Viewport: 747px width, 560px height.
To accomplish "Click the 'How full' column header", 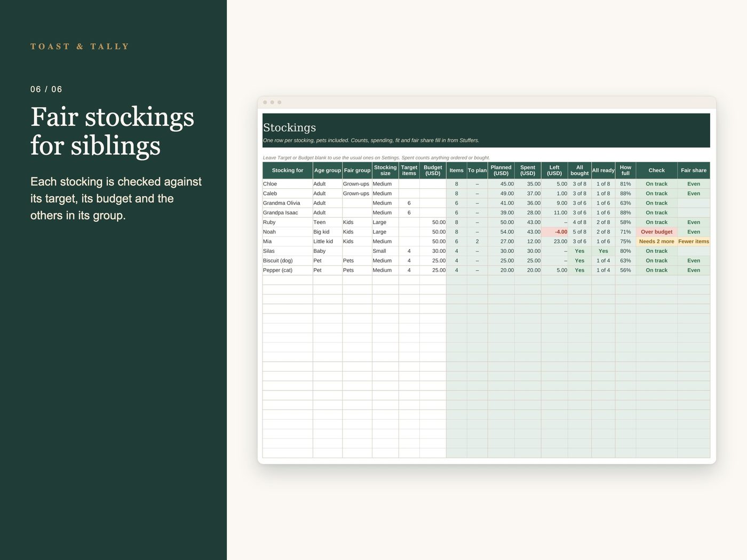I will 625,171.
